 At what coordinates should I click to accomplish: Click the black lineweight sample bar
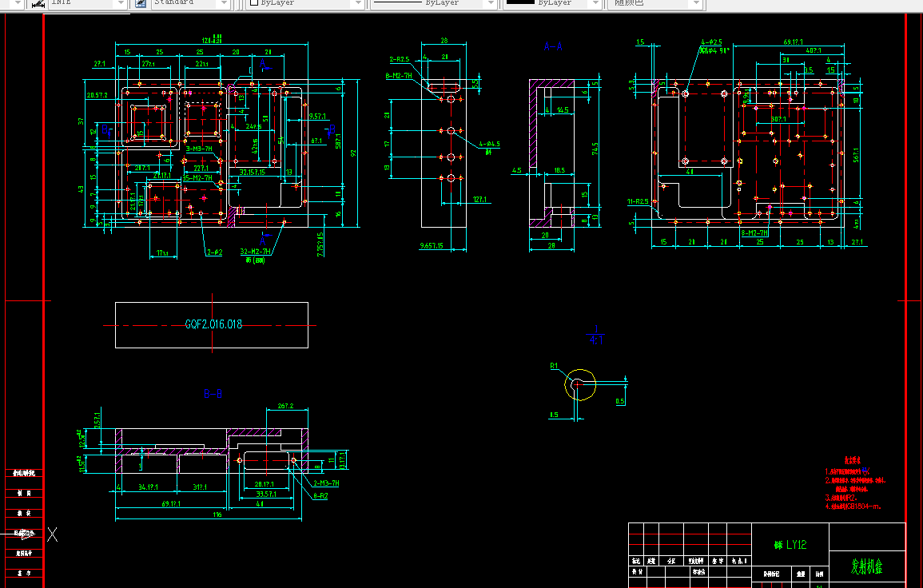coord(520,2)
